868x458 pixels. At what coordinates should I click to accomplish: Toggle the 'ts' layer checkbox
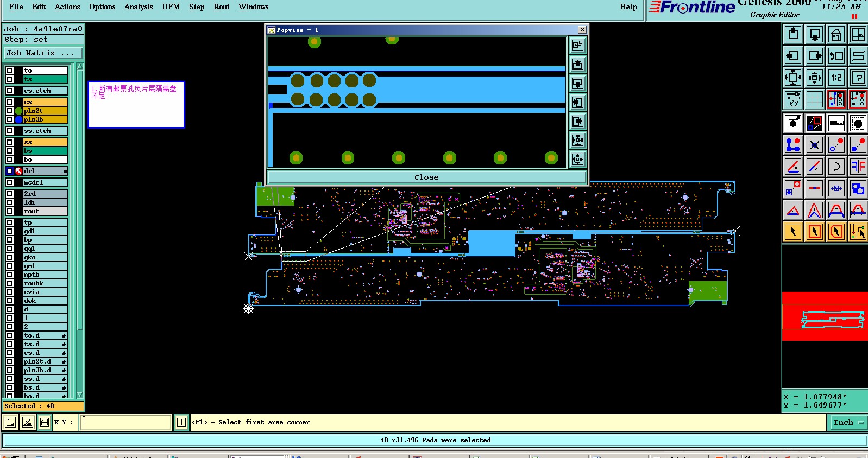[x=10, y=79]
